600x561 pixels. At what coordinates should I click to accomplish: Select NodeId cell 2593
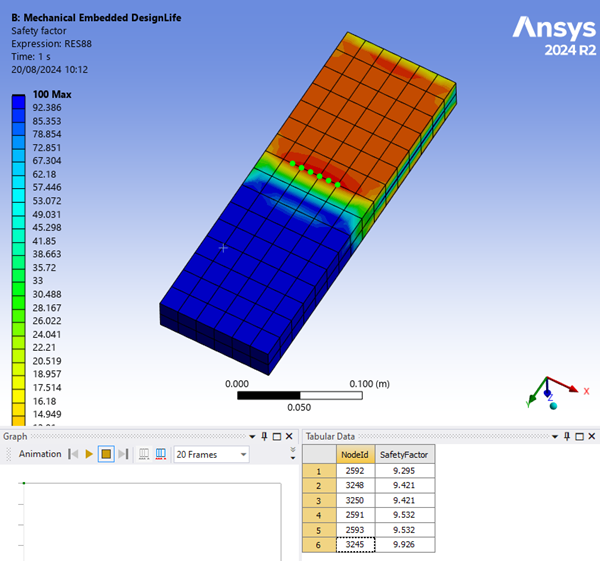[x=355, y=530]
